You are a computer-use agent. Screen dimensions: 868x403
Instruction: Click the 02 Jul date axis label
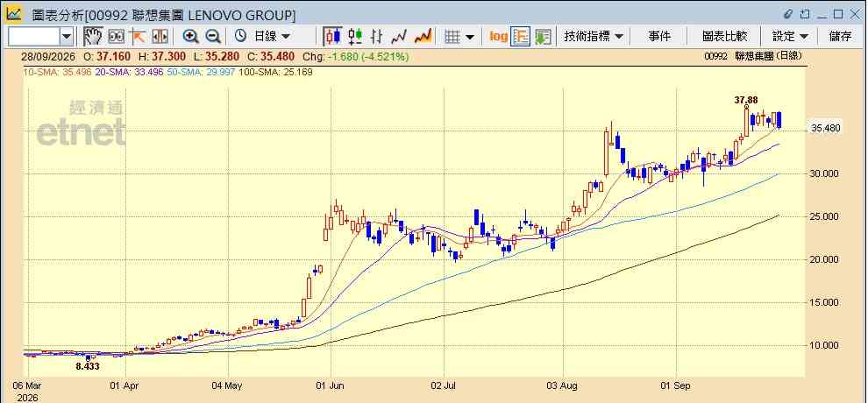click(444, 385)
